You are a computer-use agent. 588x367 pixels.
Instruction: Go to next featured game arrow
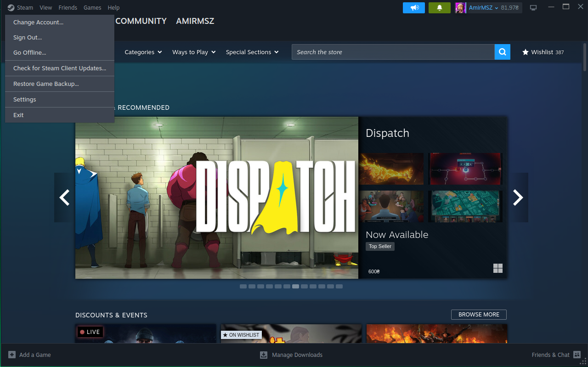click(x=518, y=198)
